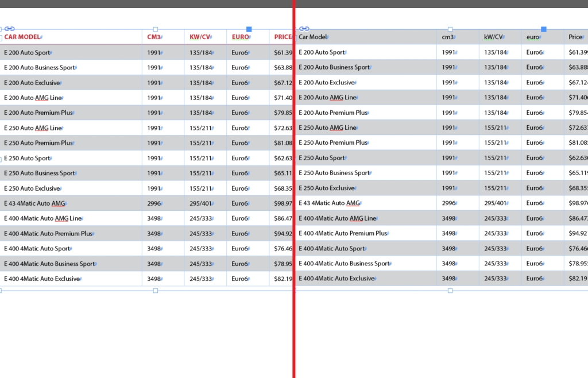Click E 400 4Matic Auto Business Sport, left table
Screen dimensions: 588x378
click(49, 264)
